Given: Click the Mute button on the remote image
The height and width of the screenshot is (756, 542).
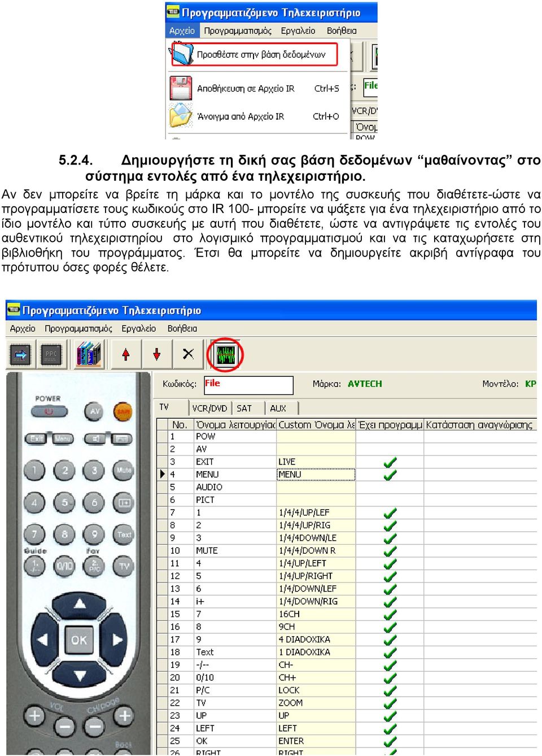Looking at the screenshot, I should pos(123,470).
